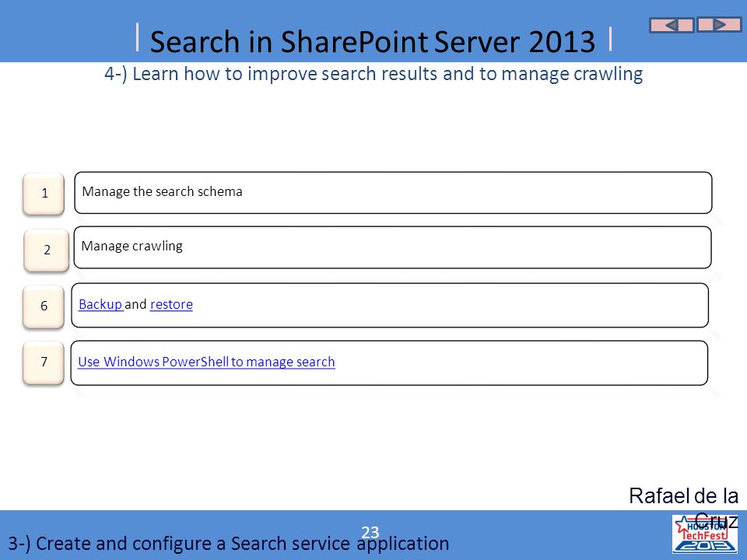Select number 6 step box
Screen dimensions: 747x560
click(x=44, y=306)
